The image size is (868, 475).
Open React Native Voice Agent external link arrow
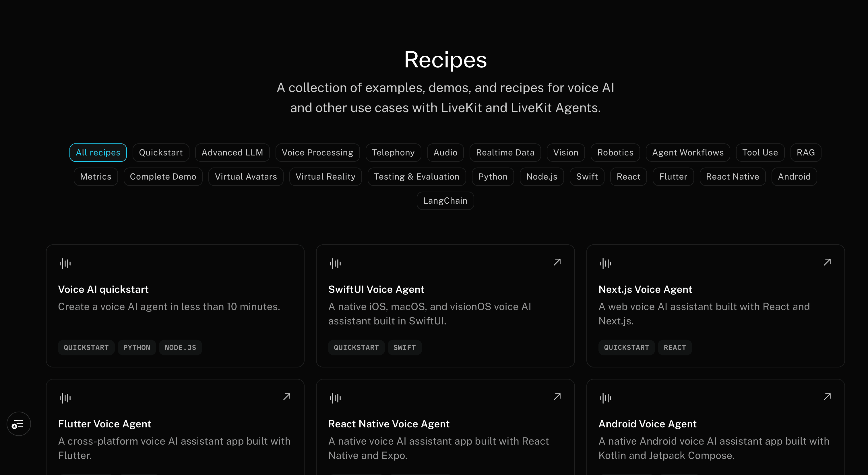coord(557,397)
